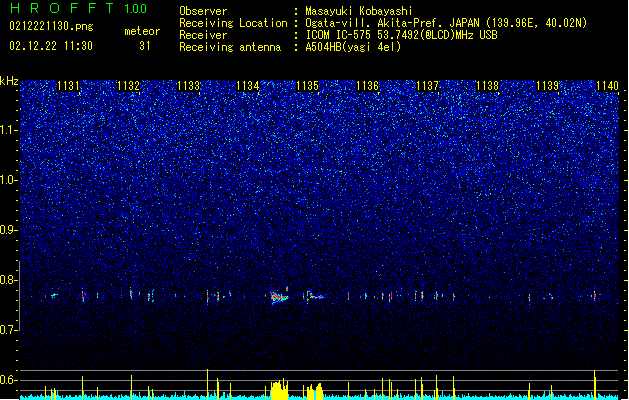Click the tallest yellow intensity spike after 1133
Screen dimensions: 629x400
(207, 384)
